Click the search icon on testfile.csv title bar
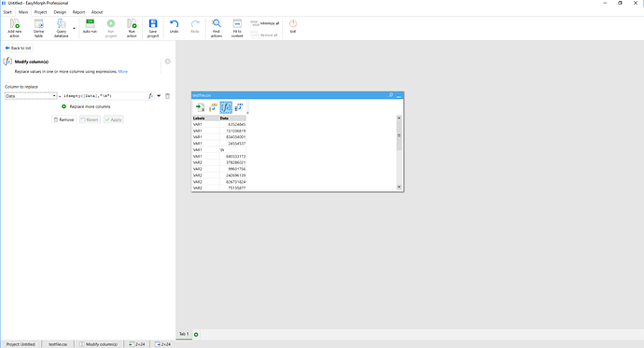The height and width of the screenshot is (348, 644). tap(390, 95)
